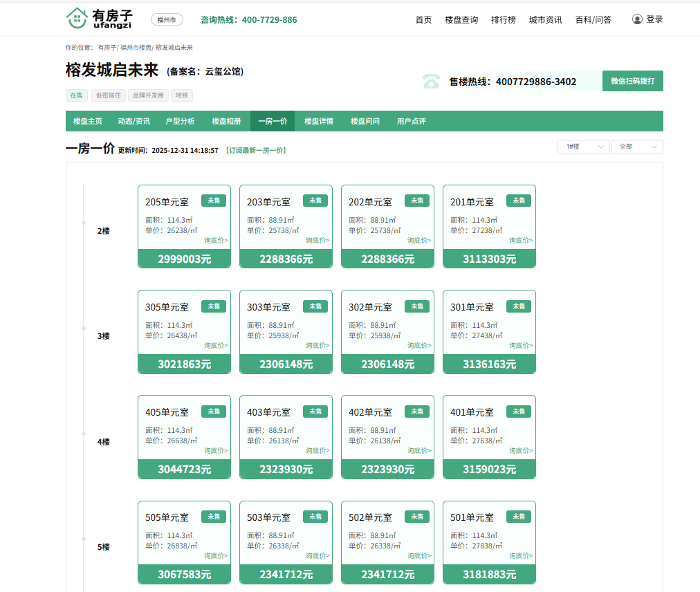700x592 pixels.
Task: Click the 未售 badge on unit 403
Action: [315, 411]
